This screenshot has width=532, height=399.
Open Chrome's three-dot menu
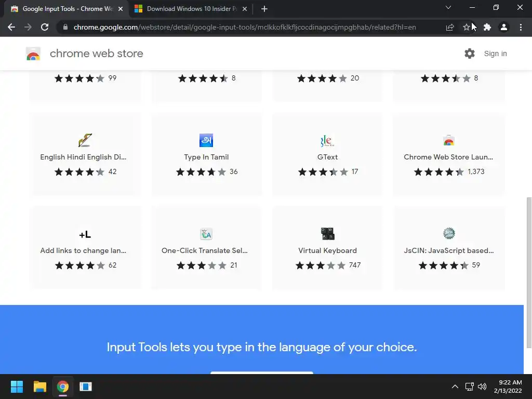click(x=521, y=27)
